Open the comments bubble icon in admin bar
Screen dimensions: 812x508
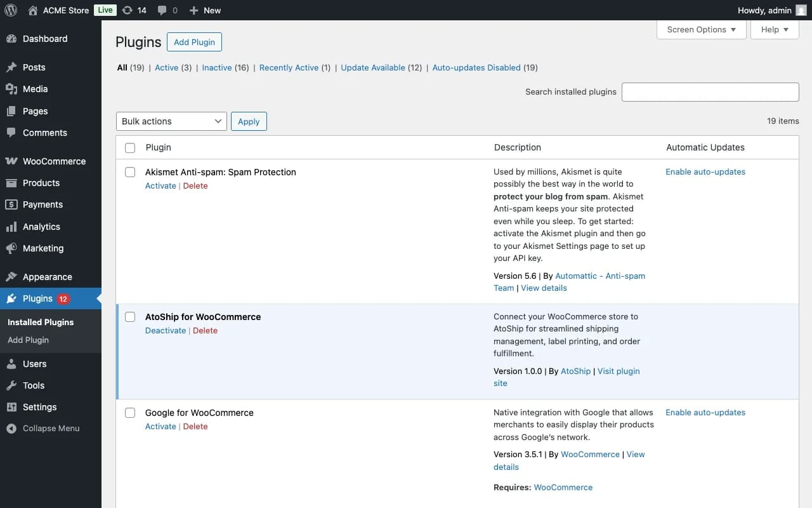click(x=162, y=10)
